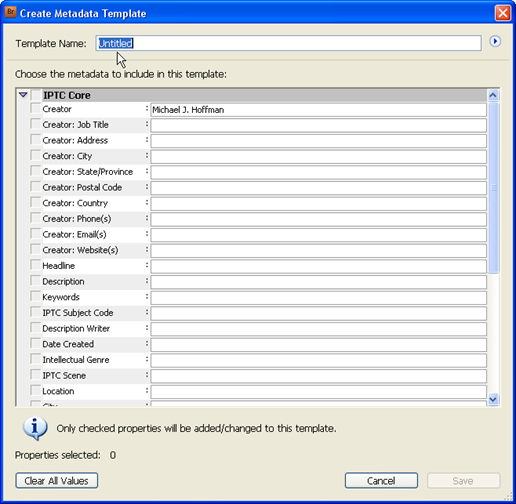Click the IPTC Scene input field
Screen dimensions: 516x504
point(318,376)
